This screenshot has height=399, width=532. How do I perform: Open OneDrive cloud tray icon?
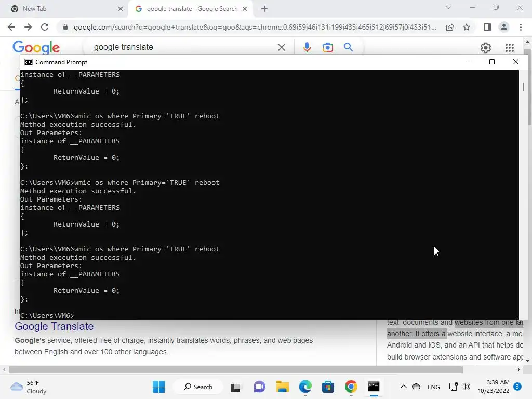(416, 387)
